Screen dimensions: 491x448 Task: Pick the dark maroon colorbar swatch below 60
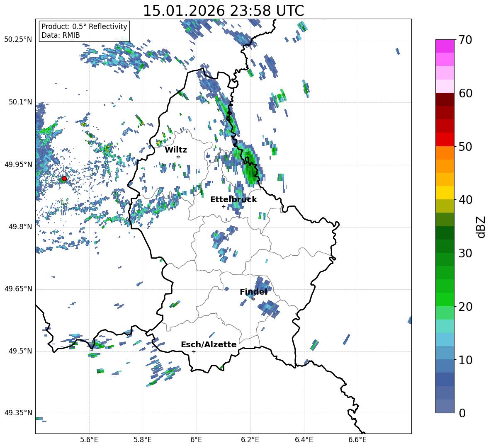point(445,99)
